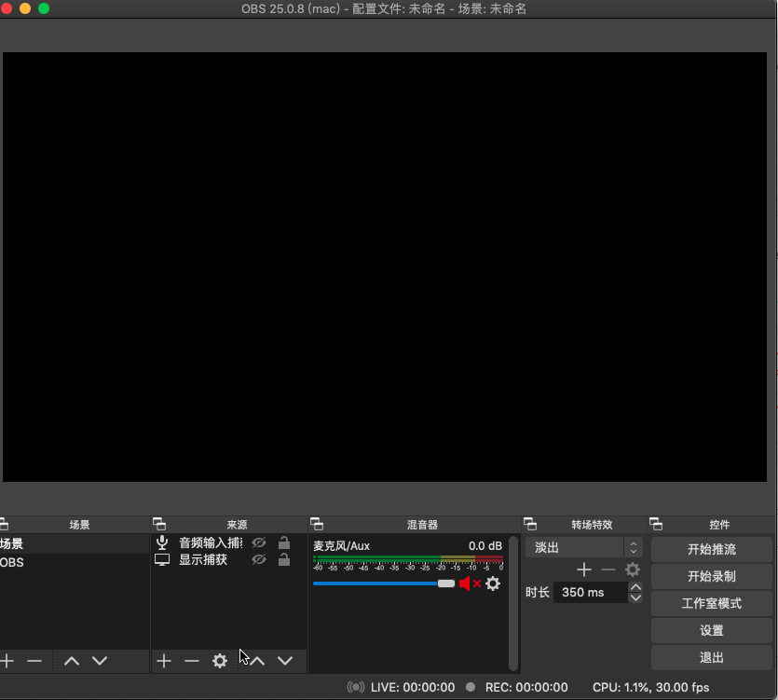Open 麦克风/Aux mixer settings gear
This screenshot has width=778, height=700.
(493, 583)
